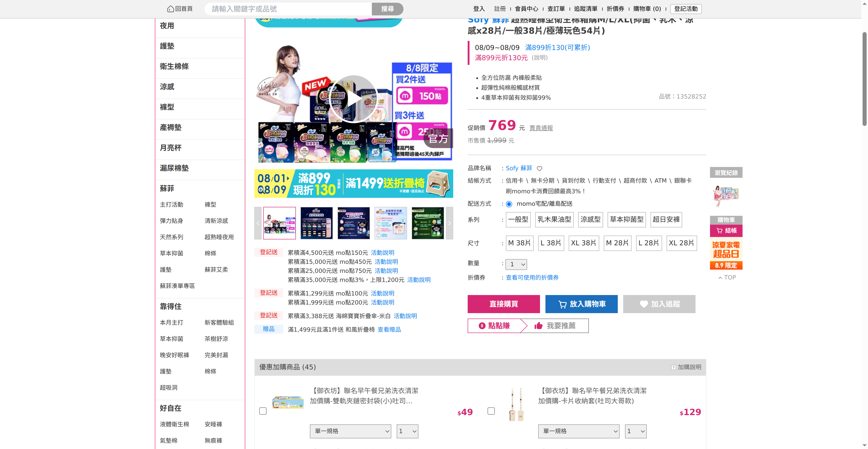Click the TOP arrow icon
The image size is (868, 449).
tap(720, 278)
